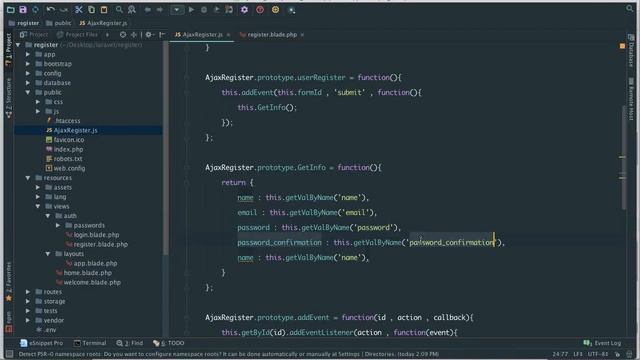Open the TODO tool window

click(169, 343)
